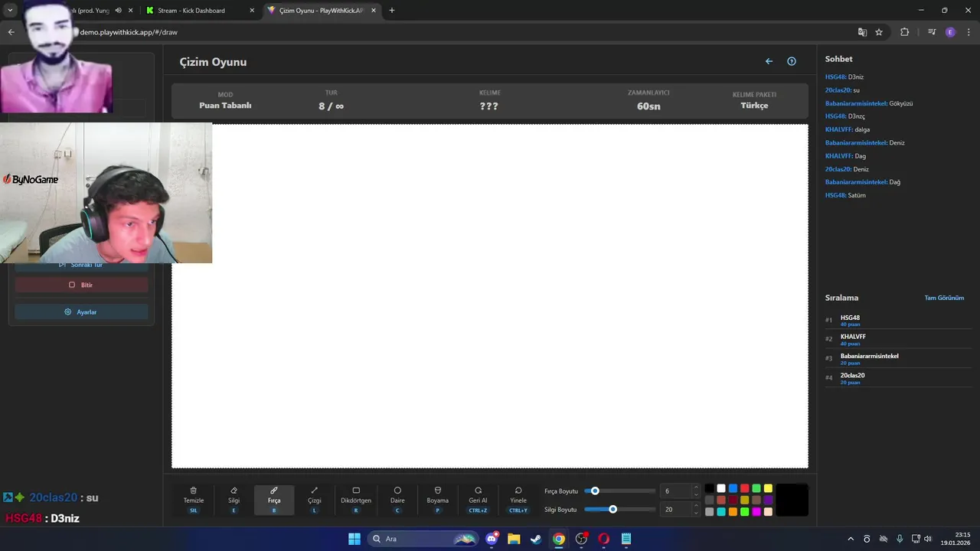Select the Çizgi line tool
The image size is (980, 551).
point(314,500)
